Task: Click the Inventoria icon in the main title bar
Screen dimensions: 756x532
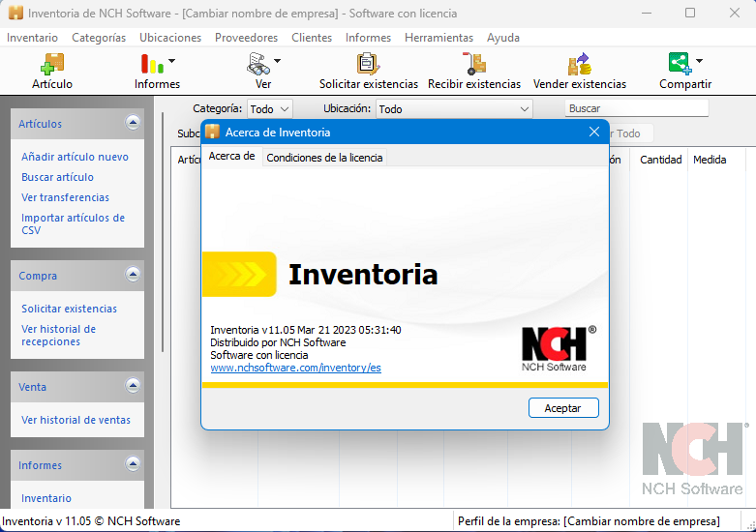Action: [x=15, y=13]
